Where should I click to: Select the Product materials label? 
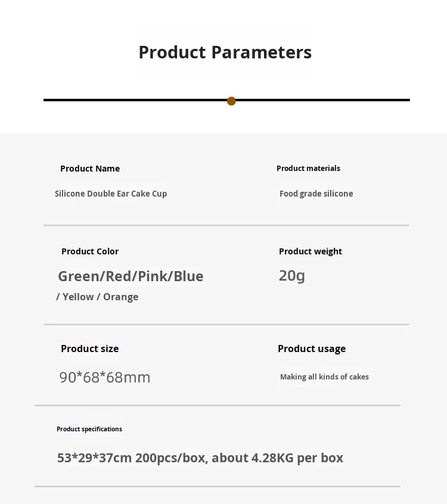[x=308, y=169]
